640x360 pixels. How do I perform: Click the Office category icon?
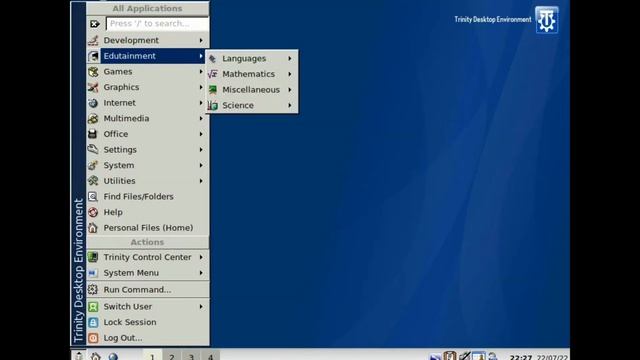point(93,134)
